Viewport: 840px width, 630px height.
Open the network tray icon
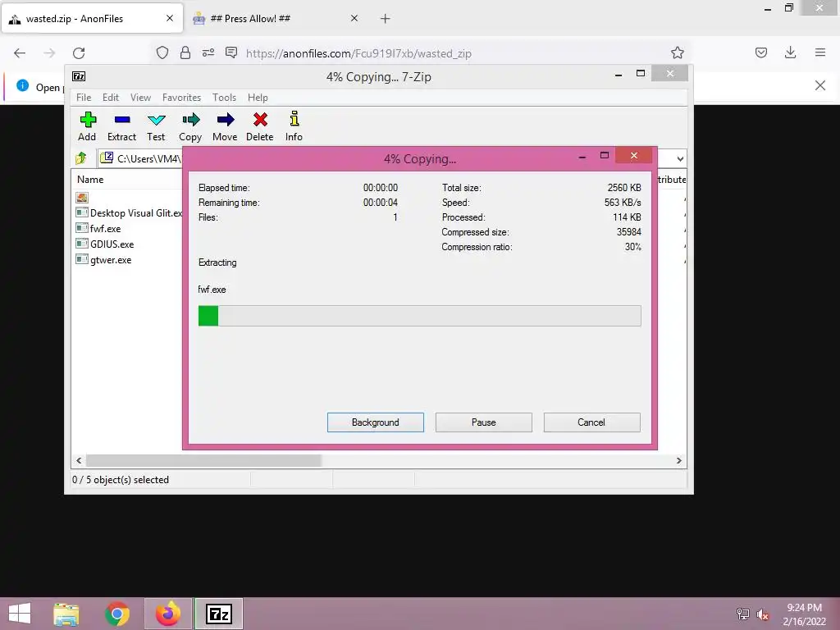[743, 614]
